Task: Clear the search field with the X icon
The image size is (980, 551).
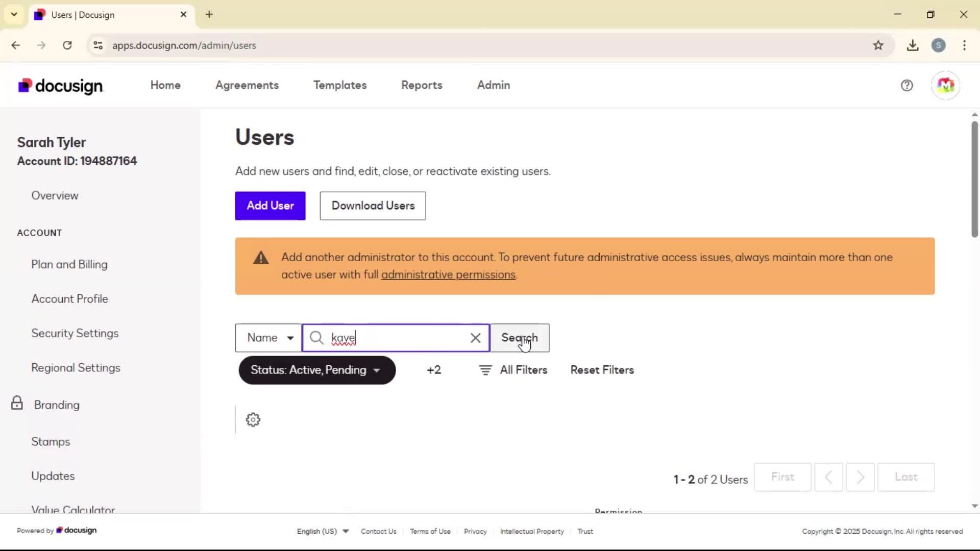Action: coord(475,338)
